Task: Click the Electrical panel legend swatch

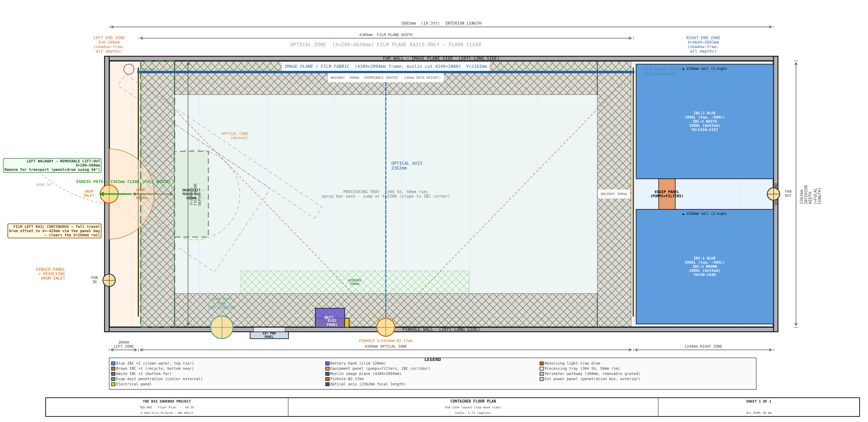Action: tap(113, 384)
